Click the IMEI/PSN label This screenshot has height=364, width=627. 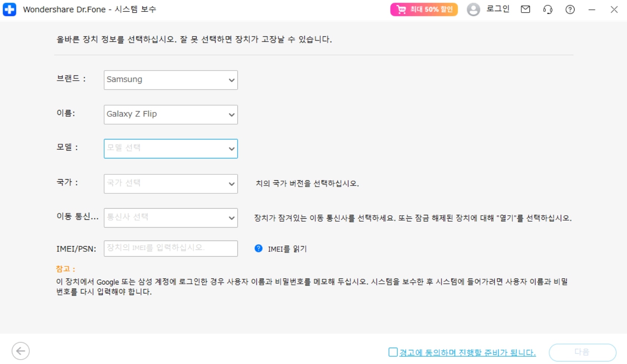point(76,249)
